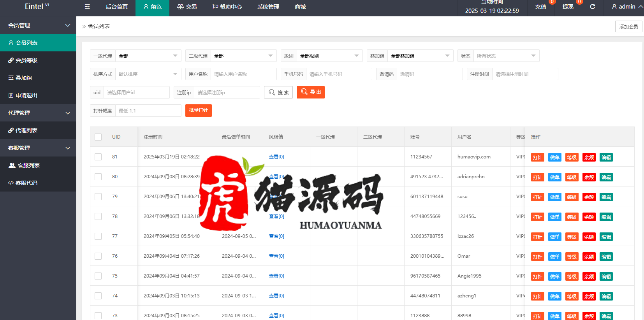Check the row checkbox for UID 80
Viewport: 644px width, 320px height.
[x=98, y=177]
